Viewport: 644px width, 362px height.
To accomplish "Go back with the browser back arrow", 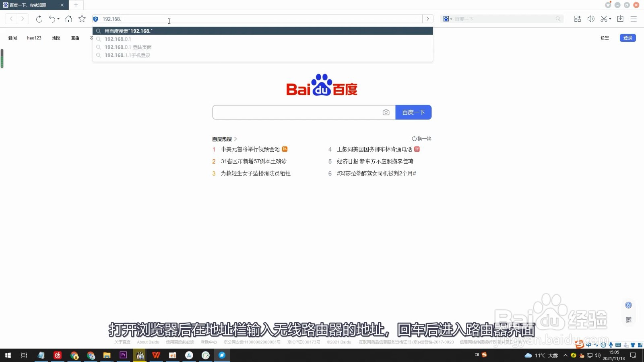I will point(11,19).
